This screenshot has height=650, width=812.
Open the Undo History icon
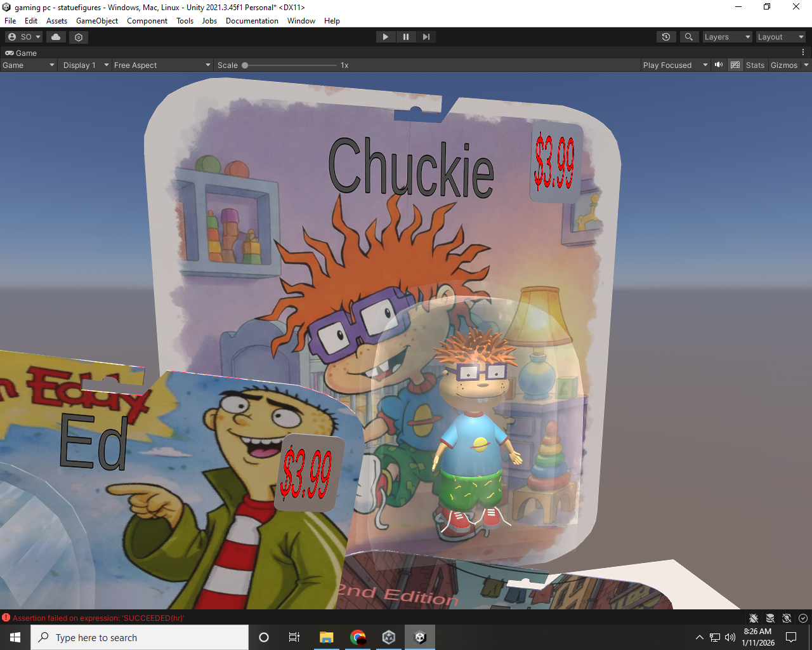click(x=666, y=37)
